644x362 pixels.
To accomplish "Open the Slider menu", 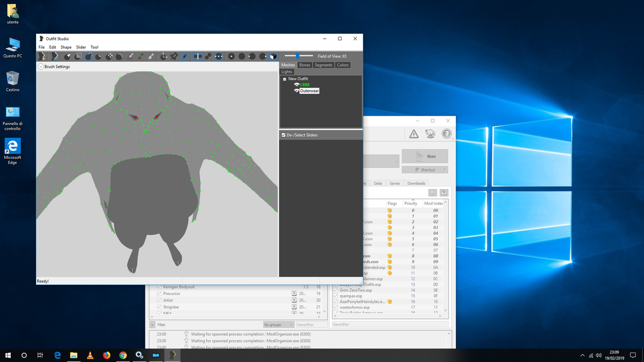I will [x=81, y=47].
